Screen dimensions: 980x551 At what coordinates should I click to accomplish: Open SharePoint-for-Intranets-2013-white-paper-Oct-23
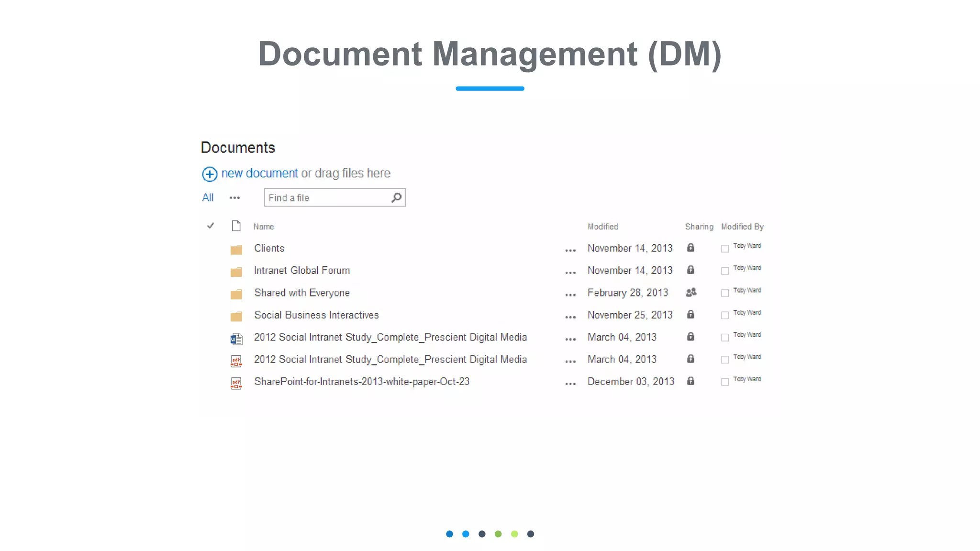[x=362, y=382]
